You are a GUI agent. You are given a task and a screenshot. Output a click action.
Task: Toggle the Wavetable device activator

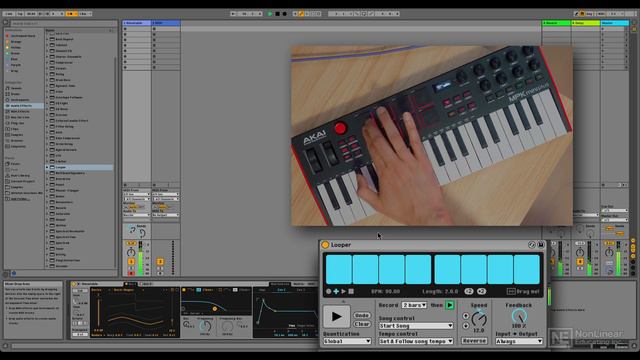point(74,284)
